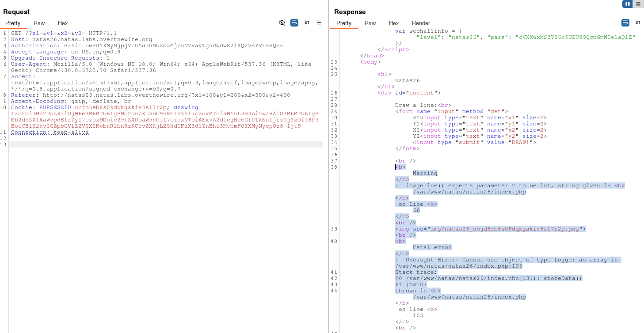Click the '<div id="content">' line
Viewport: 644px width, 333px height.
click(x=409, y=93)
